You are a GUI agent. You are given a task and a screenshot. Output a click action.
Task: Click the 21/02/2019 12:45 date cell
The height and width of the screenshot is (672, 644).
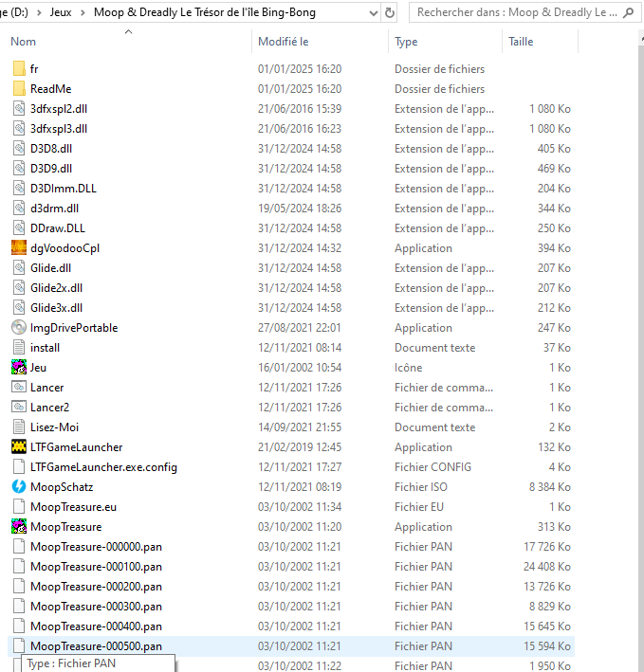pos(300,447)
